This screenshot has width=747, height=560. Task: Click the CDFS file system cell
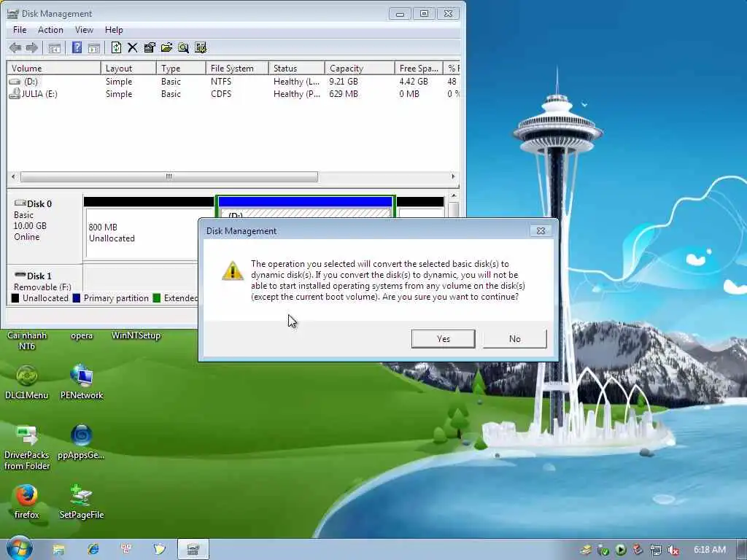point(221,94)
